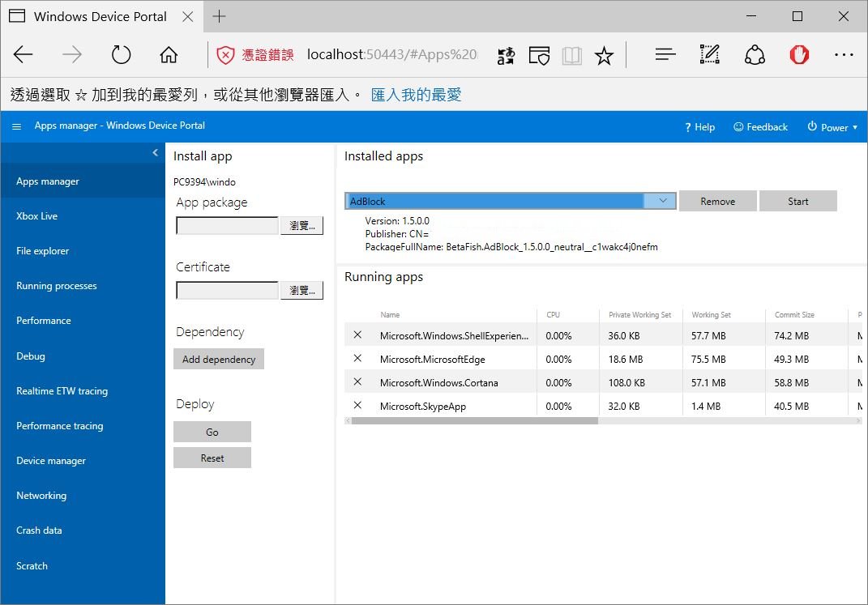The height and width of the screenshot is (605, 868).
Task: Refresh the page with the reload icon
Action: pos(121,55)
